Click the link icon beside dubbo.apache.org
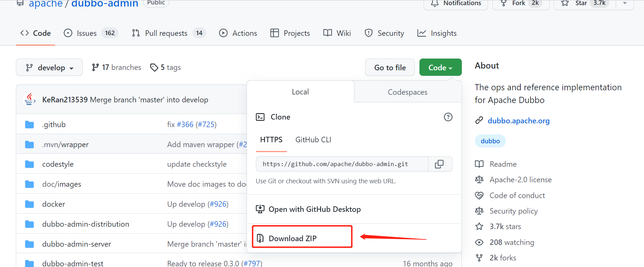Screen dimensions: 644x267 (x=479, y=120)
